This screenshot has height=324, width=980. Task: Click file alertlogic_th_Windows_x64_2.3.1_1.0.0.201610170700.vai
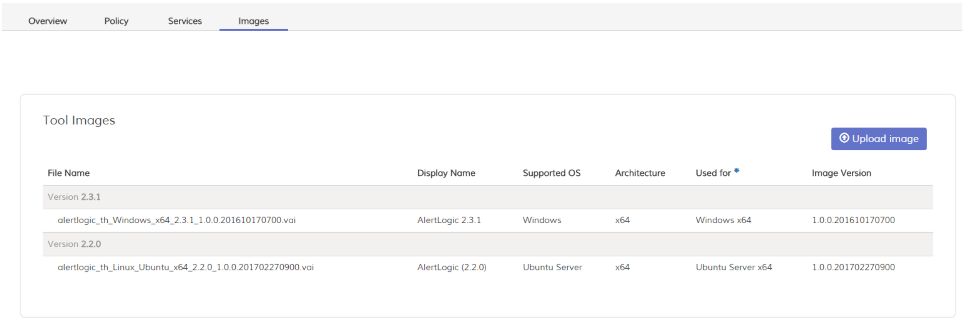point(176,220)
